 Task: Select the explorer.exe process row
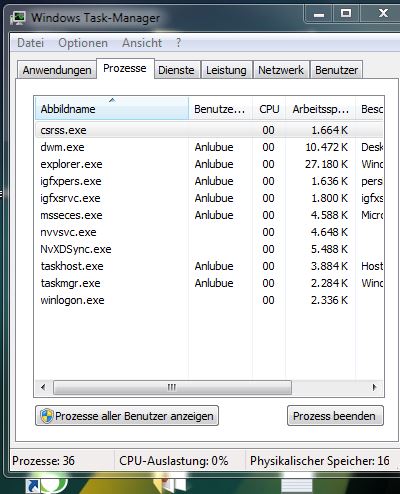coord(209,164)
